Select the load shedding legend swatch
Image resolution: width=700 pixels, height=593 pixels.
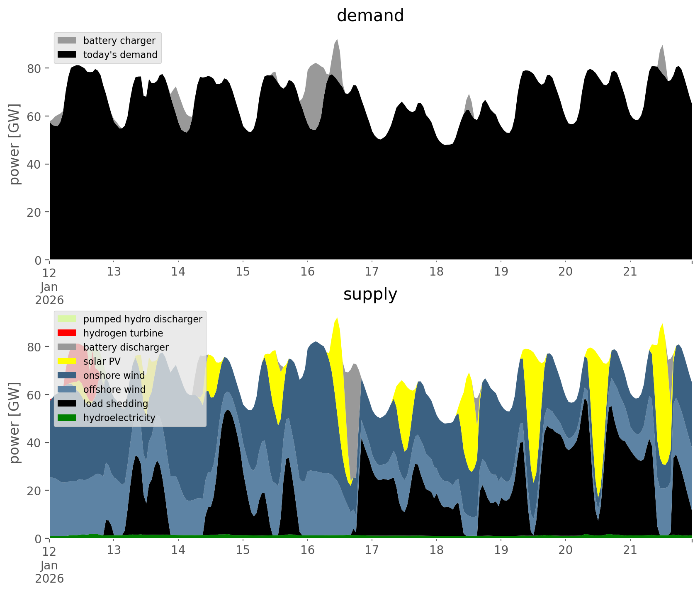click(x=67, y=404)
